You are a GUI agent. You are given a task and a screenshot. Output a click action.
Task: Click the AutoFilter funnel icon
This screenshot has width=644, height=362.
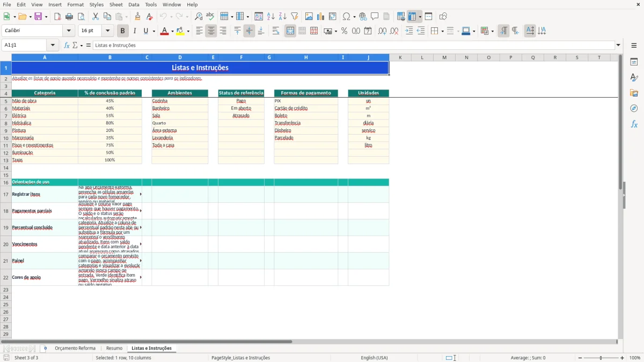pyautogui.click(x=294, y=17)
